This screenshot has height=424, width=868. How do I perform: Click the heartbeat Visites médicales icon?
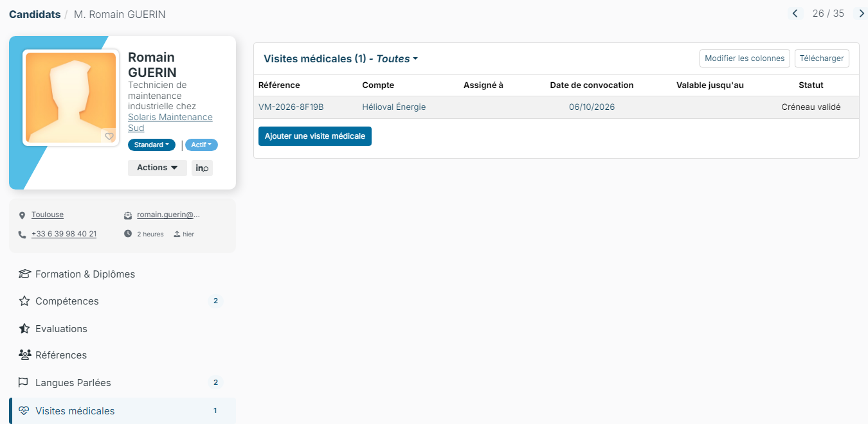click(24, 411)
